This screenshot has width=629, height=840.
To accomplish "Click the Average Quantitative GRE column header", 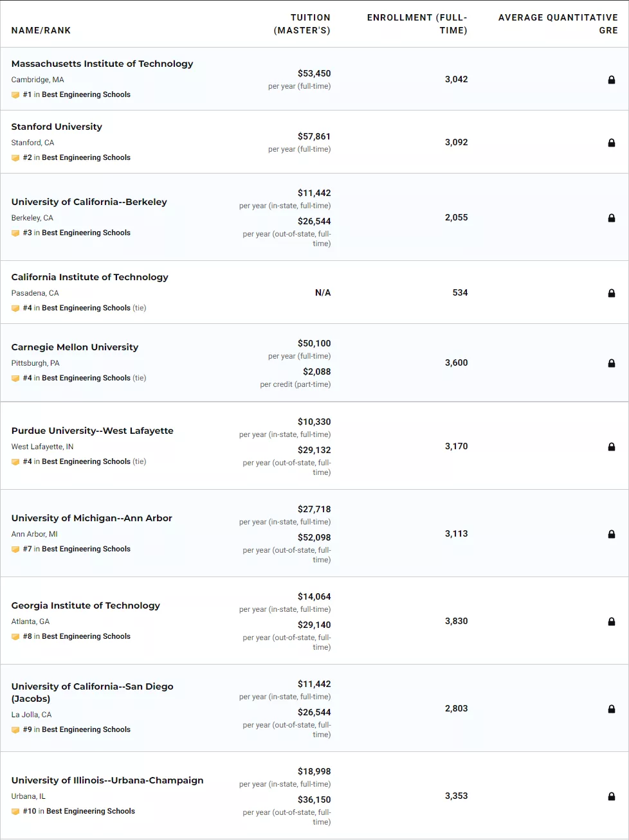I will (x=558, y=24).
